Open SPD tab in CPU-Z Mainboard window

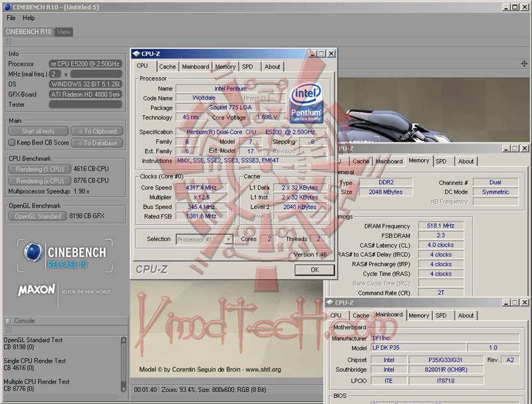pyautogui.click(x=441, y=315)
